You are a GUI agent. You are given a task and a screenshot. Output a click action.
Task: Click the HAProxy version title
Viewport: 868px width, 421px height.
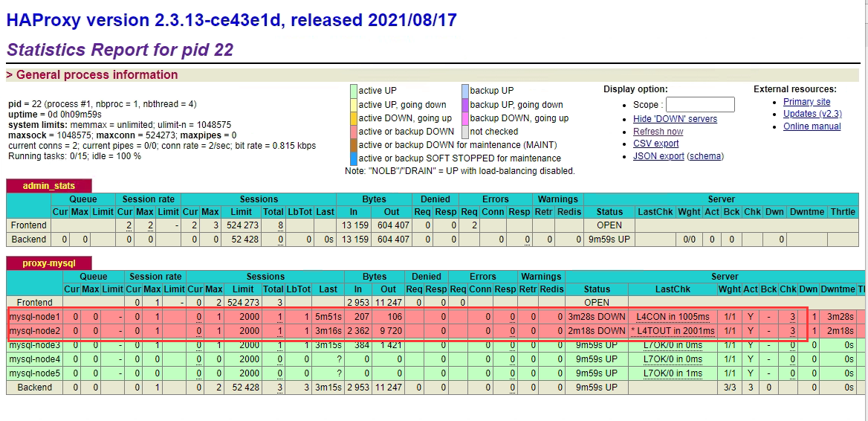click(x=231, y=20)
